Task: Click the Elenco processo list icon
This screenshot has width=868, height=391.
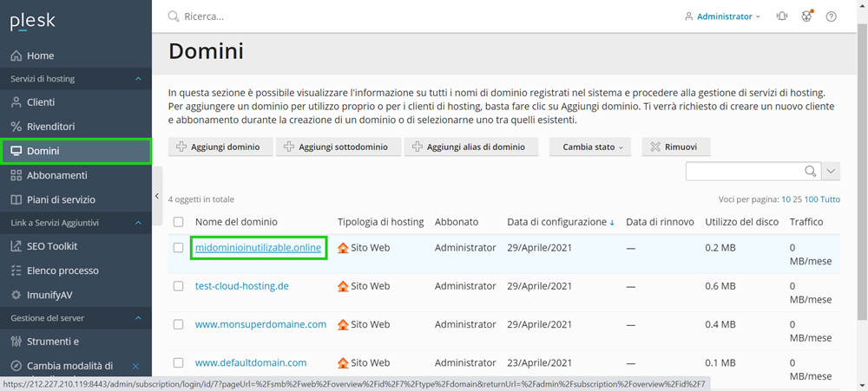Action: tap(16, 270)
